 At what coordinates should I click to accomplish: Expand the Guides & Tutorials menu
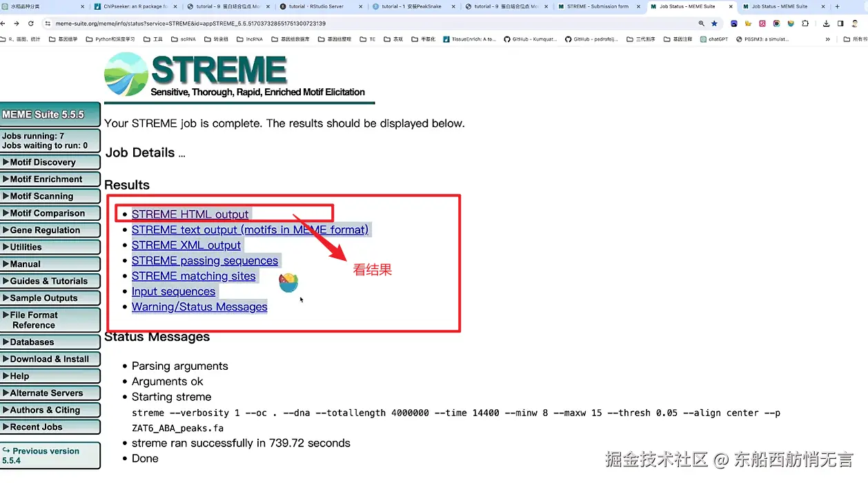(x=50, y=282)
